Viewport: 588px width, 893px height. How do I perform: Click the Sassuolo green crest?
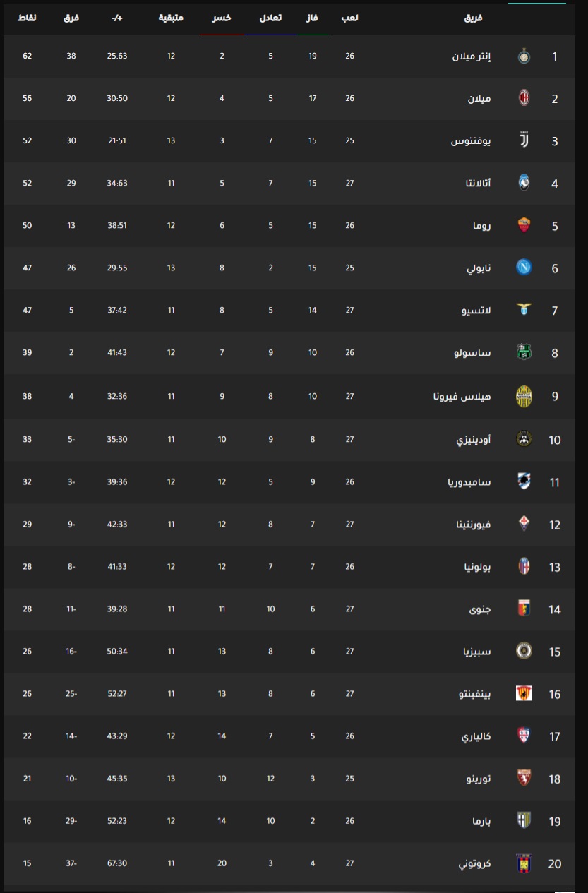coord(524,353)
